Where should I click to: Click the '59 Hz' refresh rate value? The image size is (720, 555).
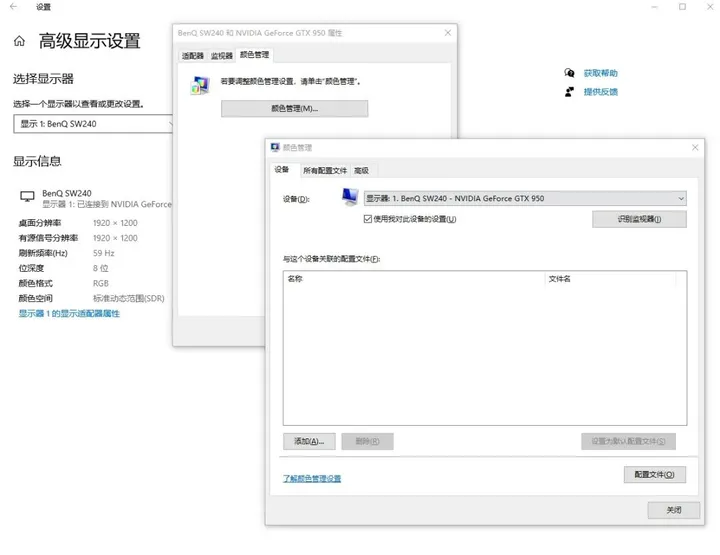pyautogui.click(x=104, y=253)
